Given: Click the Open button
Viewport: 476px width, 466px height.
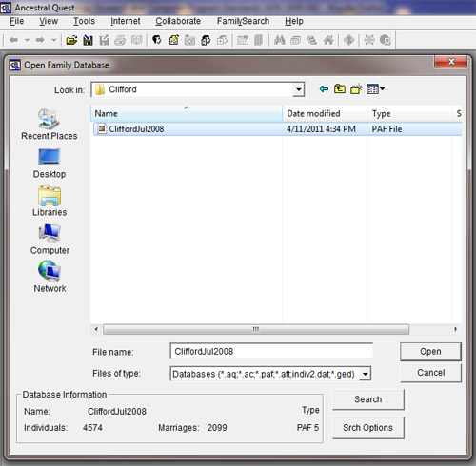Looking at the screenshot, I should [430, 352].
